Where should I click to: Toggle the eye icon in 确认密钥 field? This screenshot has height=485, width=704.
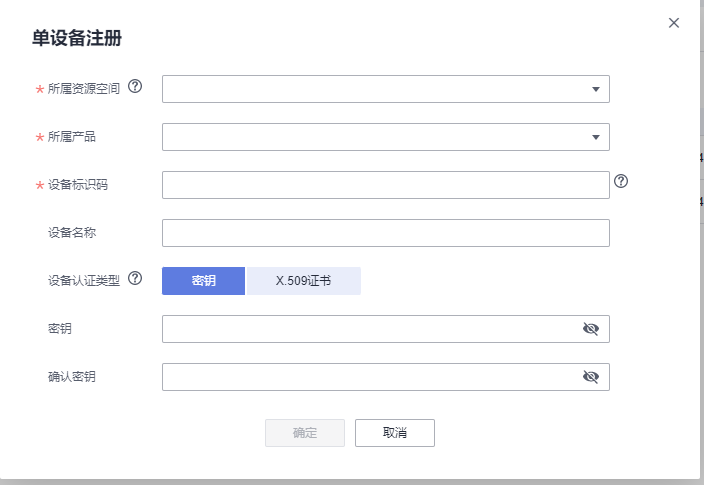590,377
